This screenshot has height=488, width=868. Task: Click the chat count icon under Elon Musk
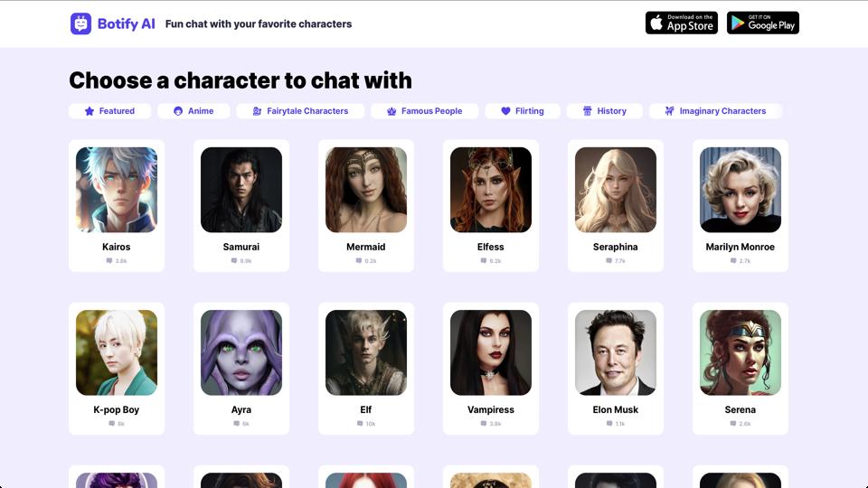click(x=609, y=423)
